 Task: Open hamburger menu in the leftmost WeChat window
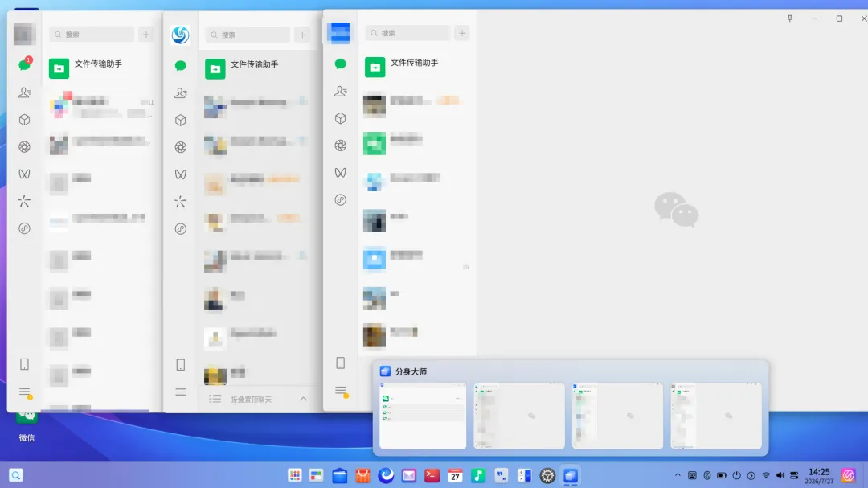(24, 392)
